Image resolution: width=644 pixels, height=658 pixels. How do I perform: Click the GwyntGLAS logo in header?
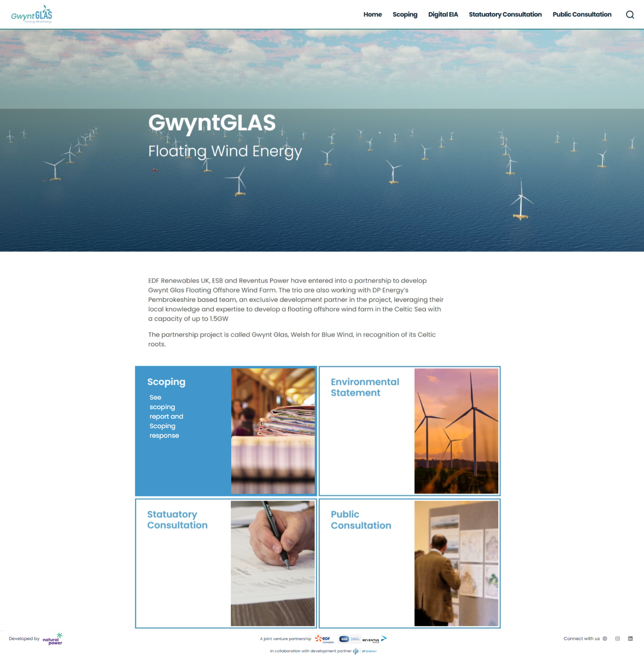[32, 14]
